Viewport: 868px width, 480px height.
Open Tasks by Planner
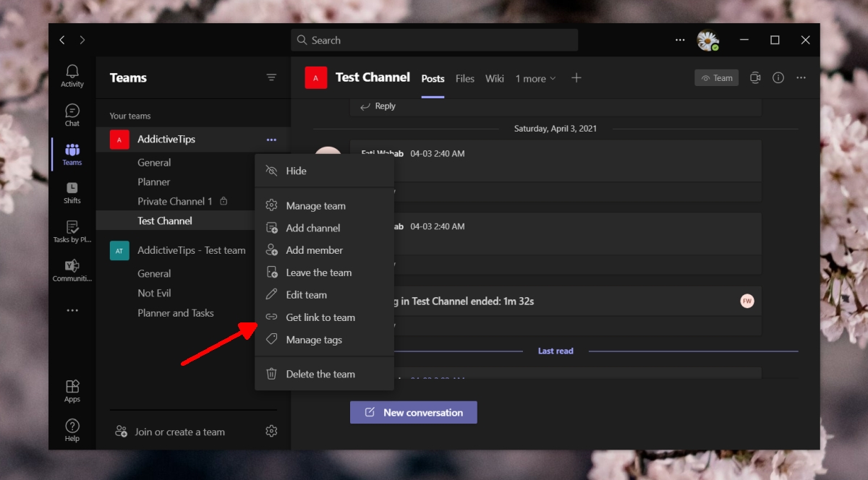click(72, 231)
